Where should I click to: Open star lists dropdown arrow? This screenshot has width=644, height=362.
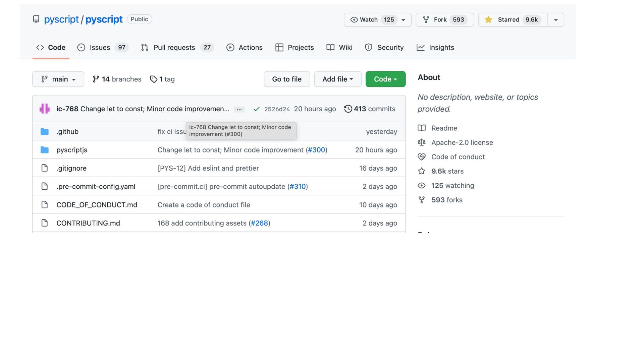pos(556,20)
